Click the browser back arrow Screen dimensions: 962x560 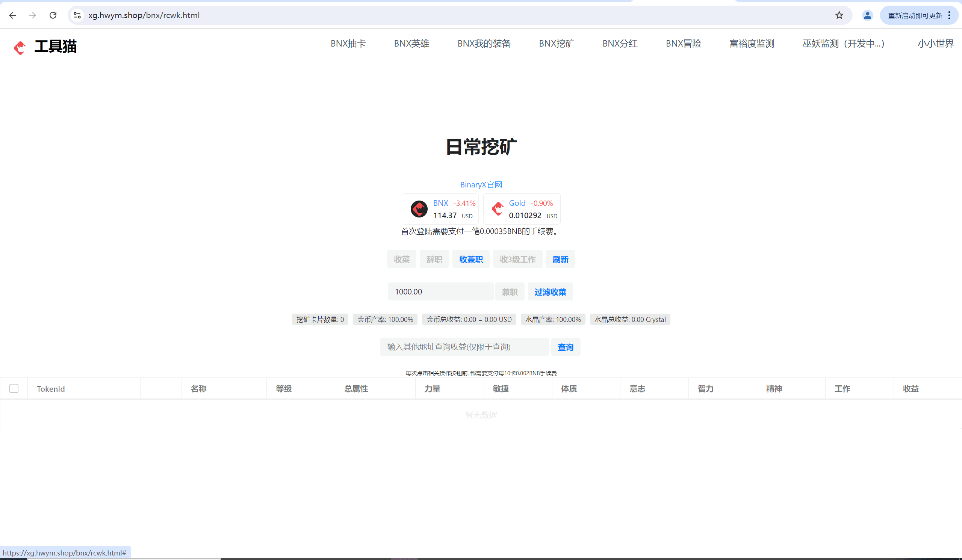pyautogui.click(x=12, y=15)
